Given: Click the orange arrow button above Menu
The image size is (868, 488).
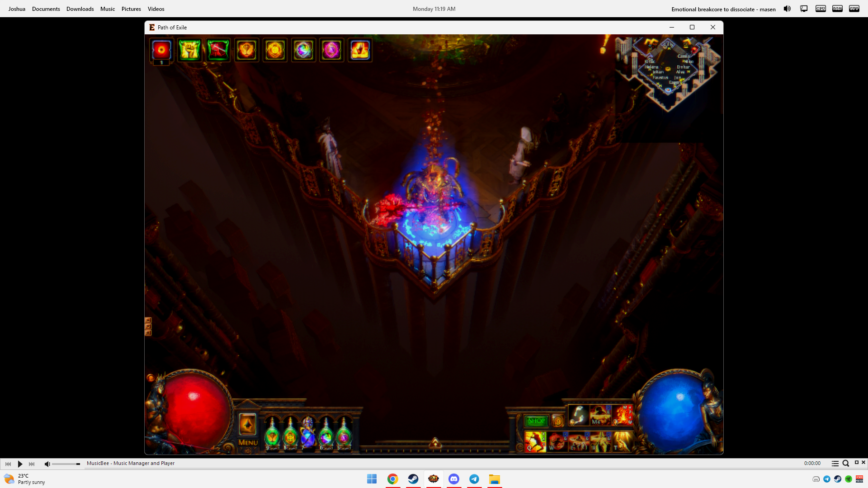Looking at the screenshot, I should [247, 424].
